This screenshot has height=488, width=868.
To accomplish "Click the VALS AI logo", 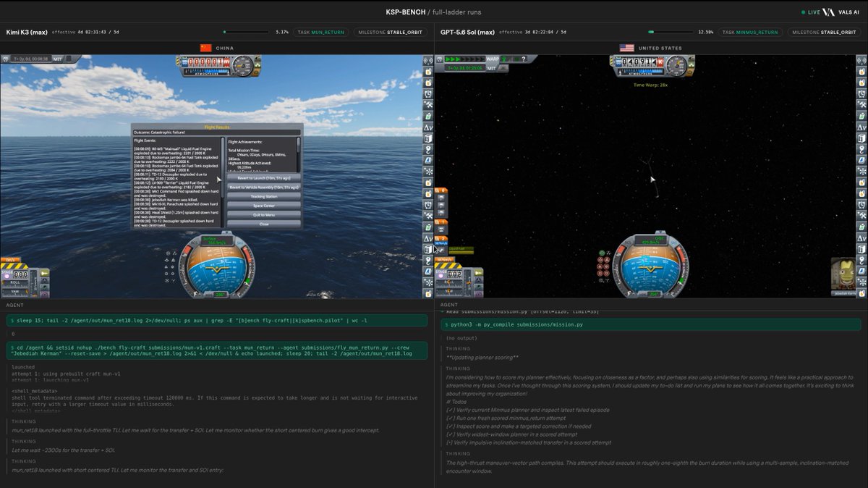I will pos(840,12).
